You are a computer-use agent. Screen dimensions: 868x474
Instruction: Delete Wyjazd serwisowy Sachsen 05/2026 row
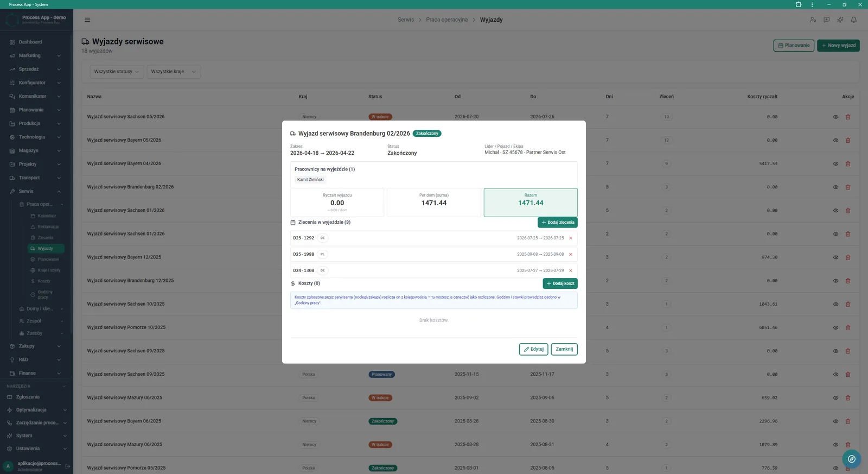click(x=848, y=117)
